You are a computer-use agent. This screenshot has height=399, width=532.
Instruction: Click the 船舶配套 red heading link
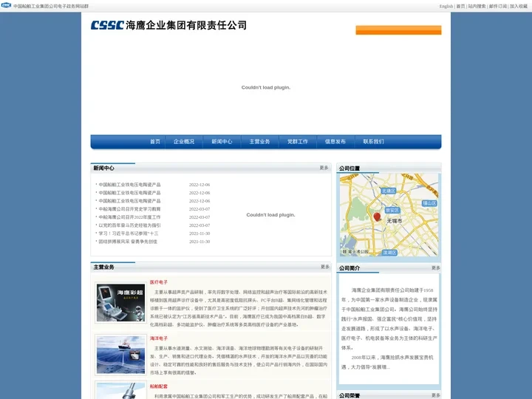point(158,386)
